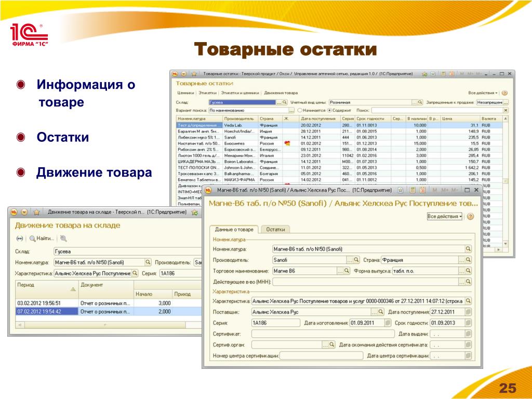
Task: Click Найти... button in Движение товара
Action: click(42, 238)
